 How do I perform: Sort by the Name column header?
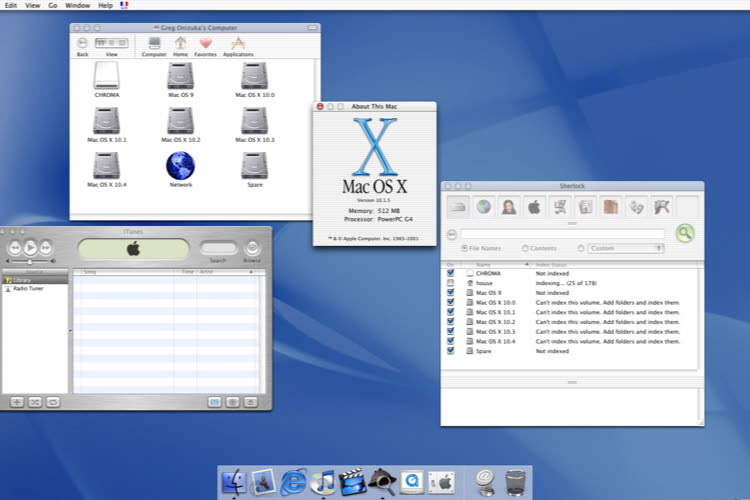(x=483, y=265)
